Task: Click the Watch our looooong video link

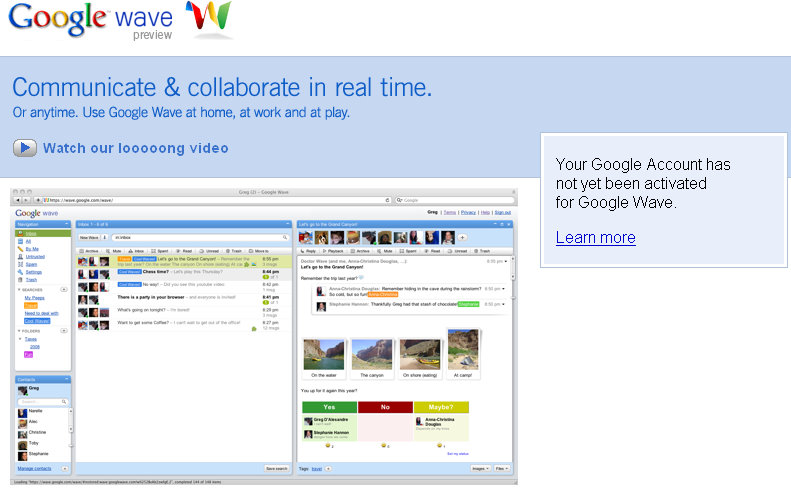Action: [x=136, y=148]
